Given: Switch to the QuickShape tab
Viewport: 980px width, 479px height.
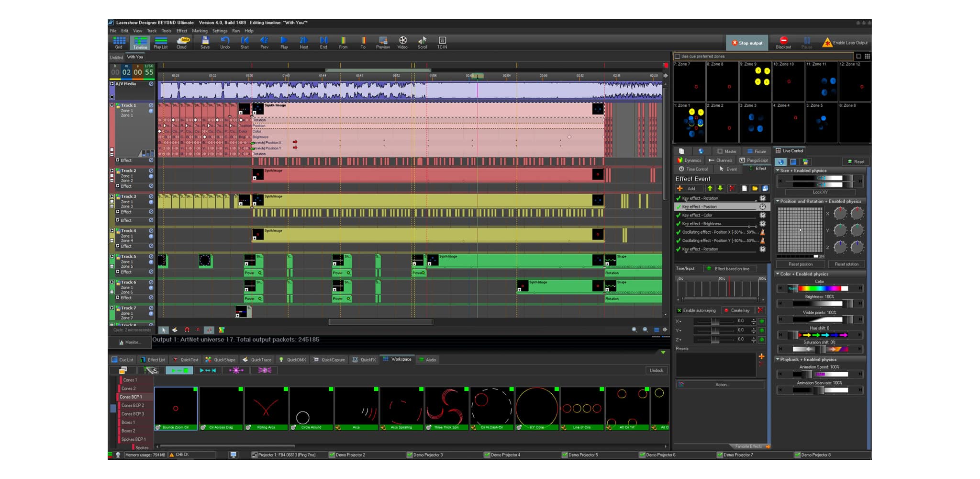Looking at the screenshot, I should pos(220,360).
